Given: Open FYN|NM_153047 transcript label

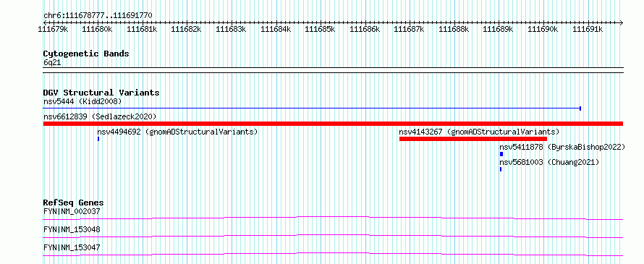Looking at the screenshot, I should tap(72, 247).
